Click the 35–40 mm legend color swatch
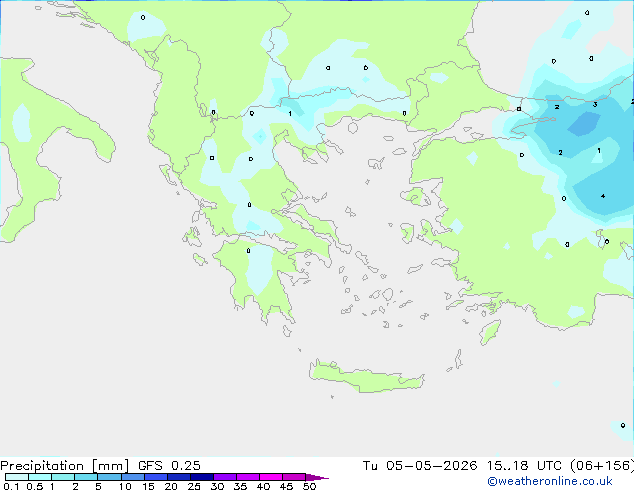 [x=248, y=477]
